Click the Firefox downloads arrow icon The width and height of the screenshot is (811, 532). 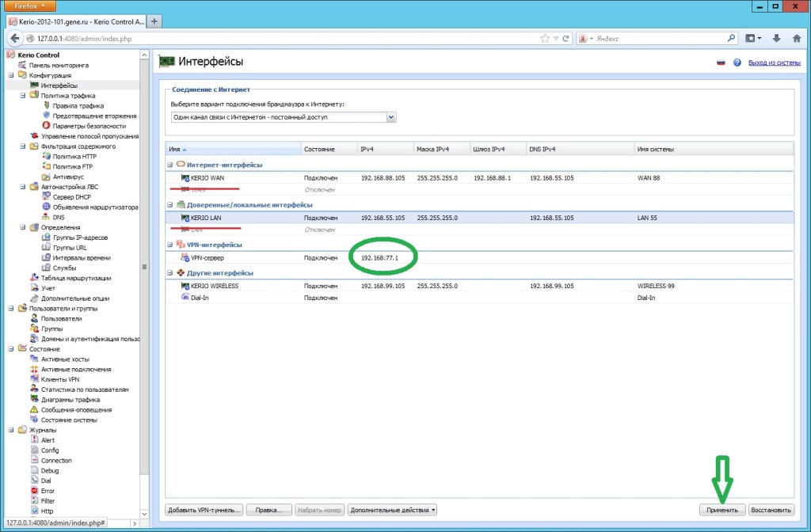point(775,38)
